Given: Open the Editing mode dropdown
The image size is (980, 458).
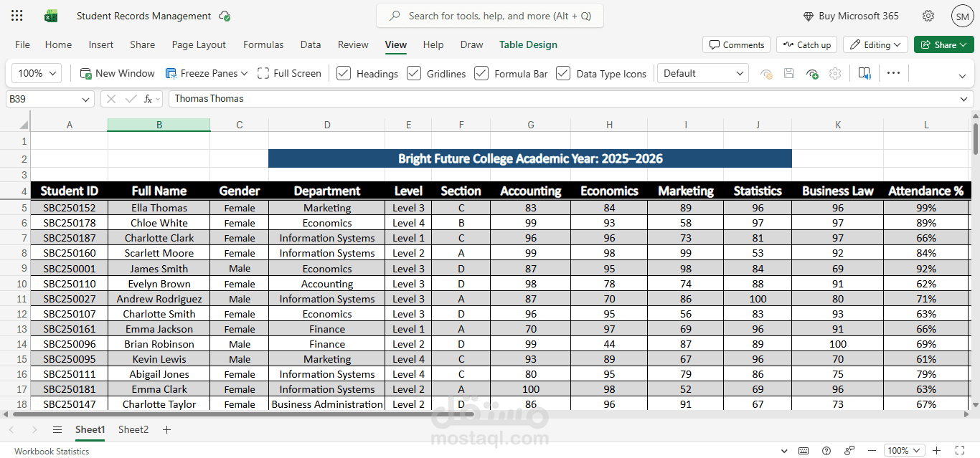Looking at the screenshot, I should pyautogui.click(x=875, y=44).
